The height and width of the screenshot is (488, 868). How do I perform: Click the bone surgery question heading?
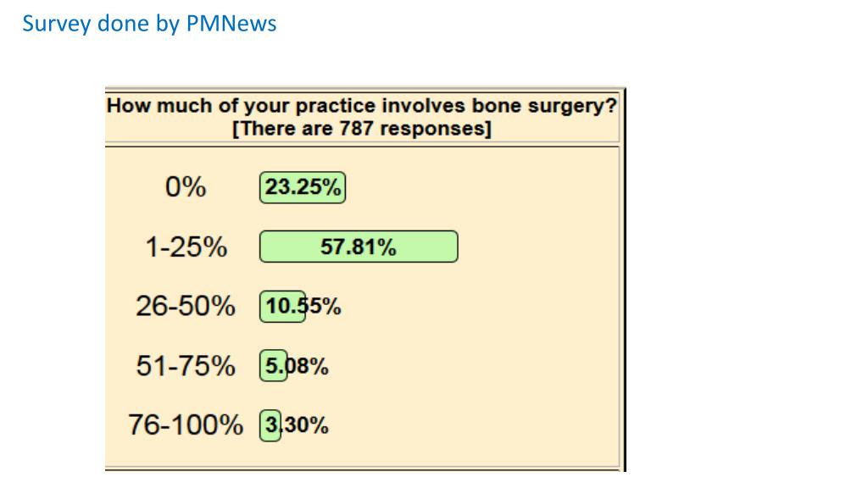362,107
